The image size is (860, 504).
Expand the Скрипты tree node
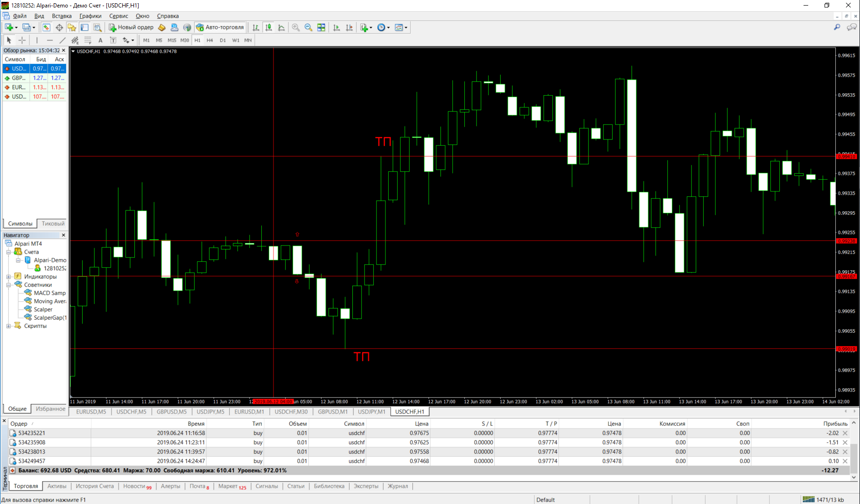(8, 326)
